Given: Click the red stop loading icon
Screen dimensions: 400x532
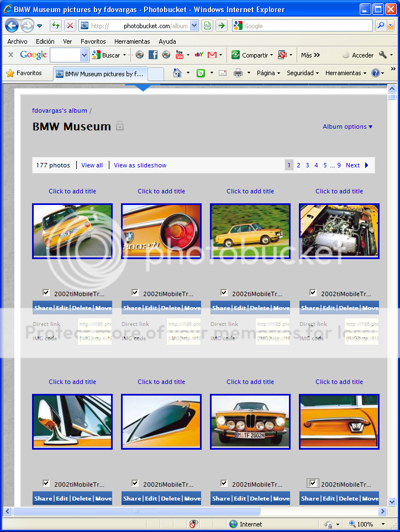Looking at the screenshot, I should coord(70,25).
